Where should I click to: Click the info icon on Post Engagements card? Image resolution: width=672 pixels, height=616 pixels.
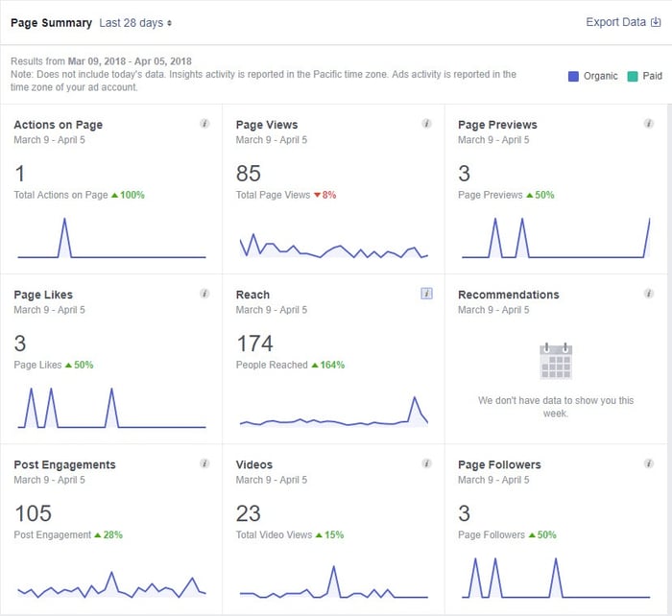[x=204, y=464]
